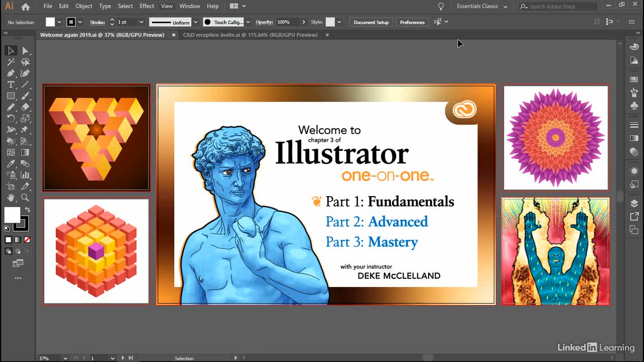The image size is (644, 362).
Task: Open fill color dropdown in control bar
Action: tap(59, 22)
